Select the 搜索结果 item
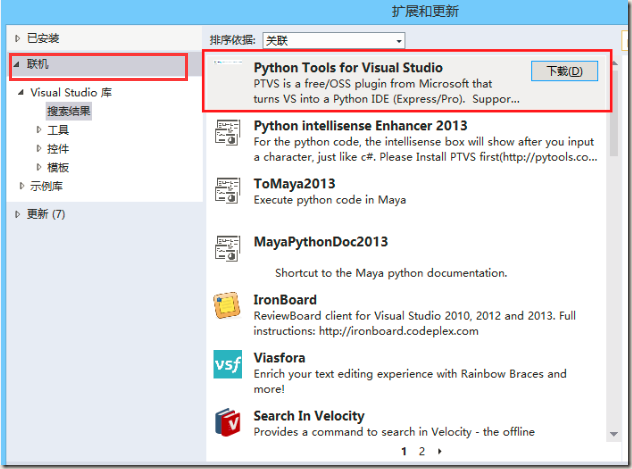 pos(69,111)
